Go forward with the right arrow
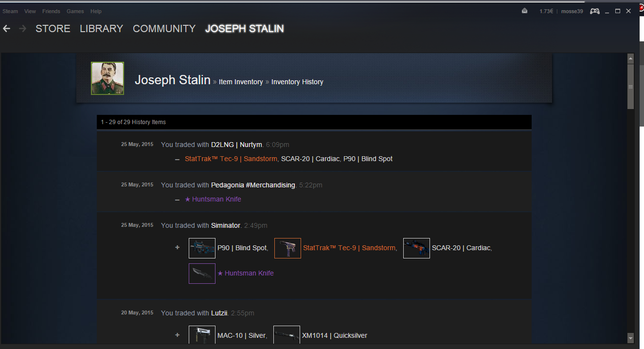 (22, 29)
